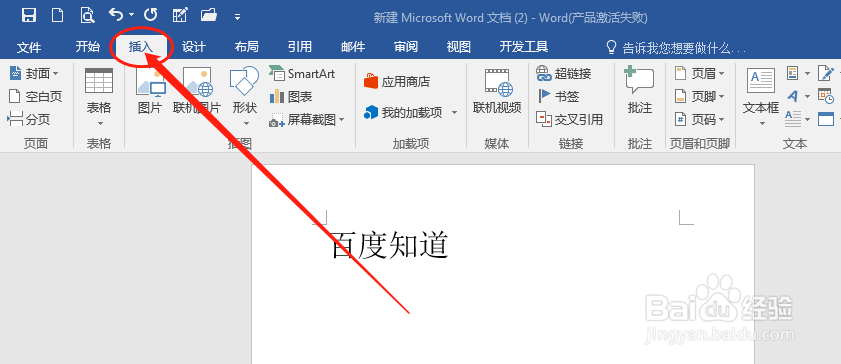
Task: Insert Date and Time calendar icon
Action: click(826, 96)
